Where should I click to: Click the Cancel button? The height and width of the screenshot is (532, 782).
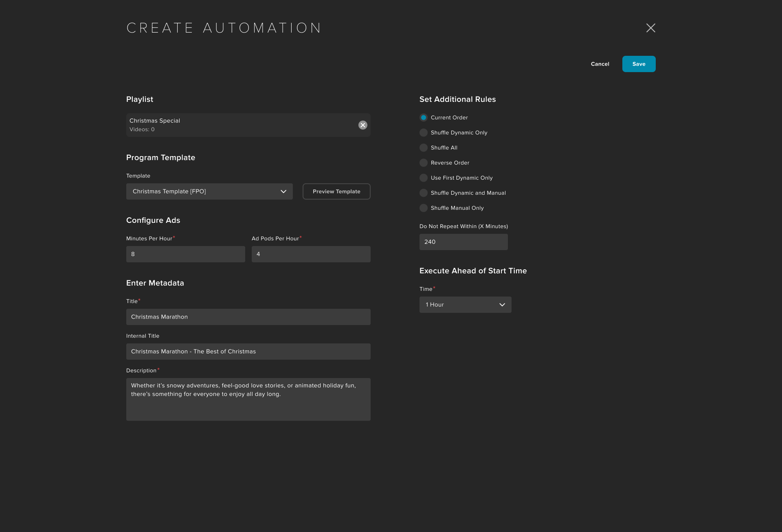click(600, 64)
